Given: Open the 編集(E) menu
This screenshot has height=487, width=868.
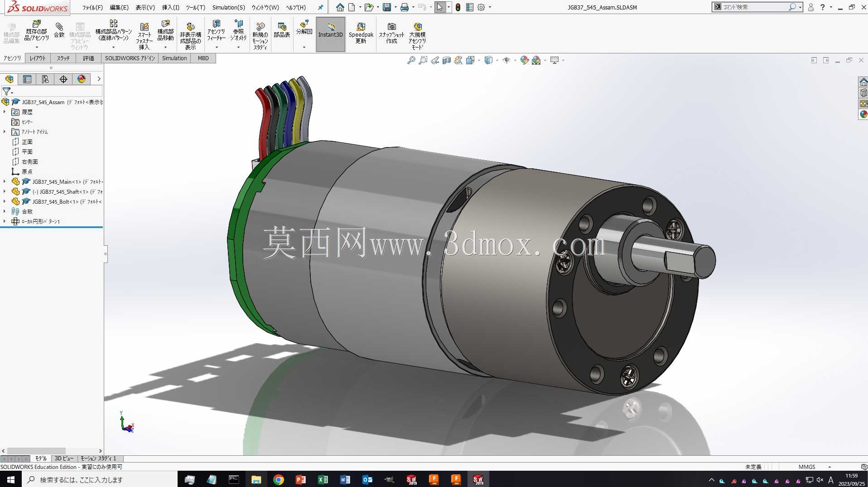Looking at the screenshot, I should point(119,7).
